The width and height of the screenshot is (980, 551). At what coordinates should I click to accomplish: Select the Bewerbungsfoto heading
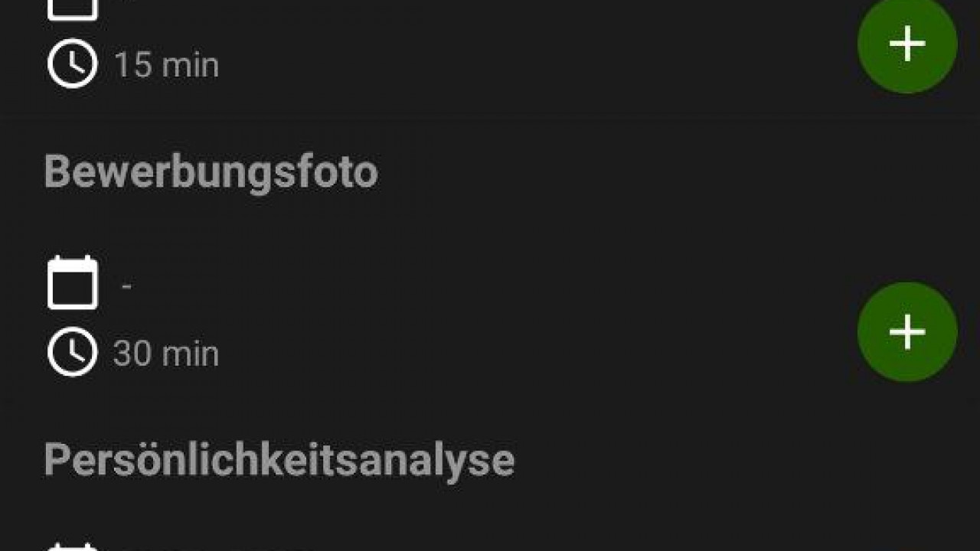pos(211,171)
